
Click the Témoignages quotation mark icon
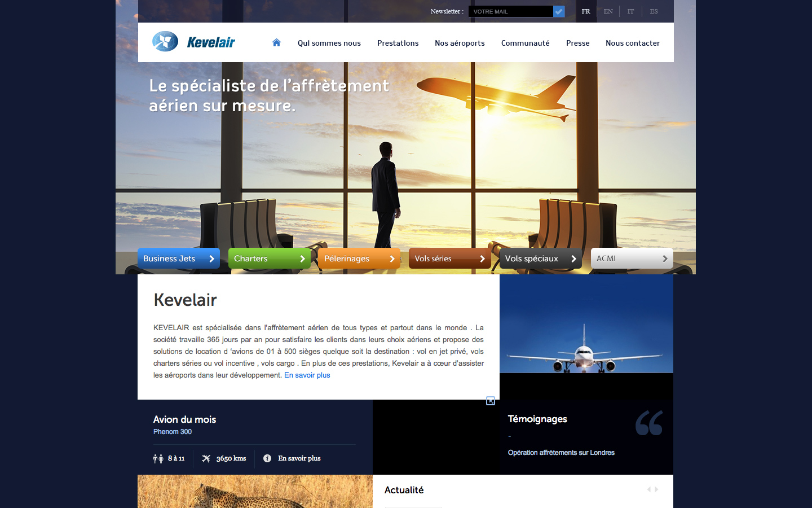[x=649, y=423]
